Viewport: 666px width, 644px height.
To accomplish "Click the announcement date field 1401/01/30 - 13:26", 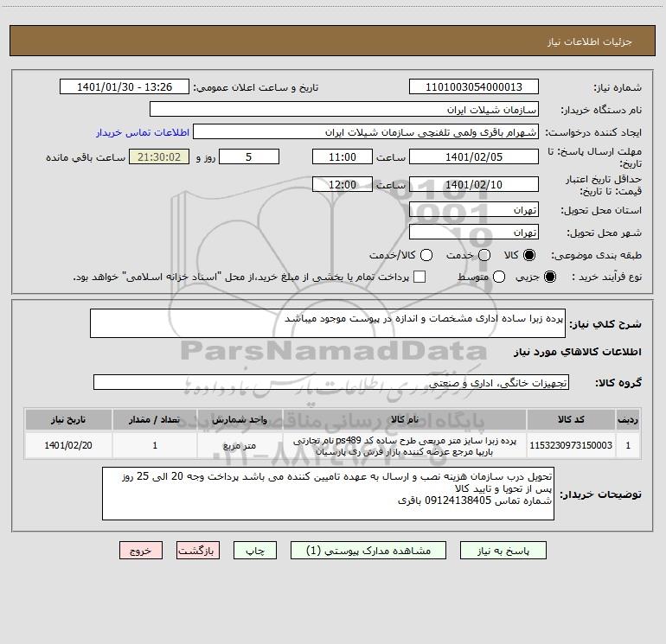I will click(125, 87).
